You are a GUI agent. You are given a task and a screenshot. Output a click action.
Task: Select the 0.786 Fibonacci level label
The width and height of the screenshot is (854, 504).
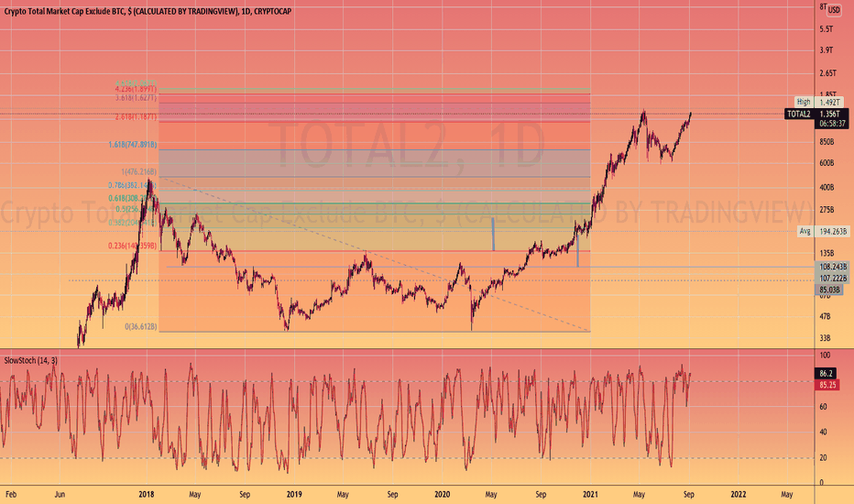point(132,186)
